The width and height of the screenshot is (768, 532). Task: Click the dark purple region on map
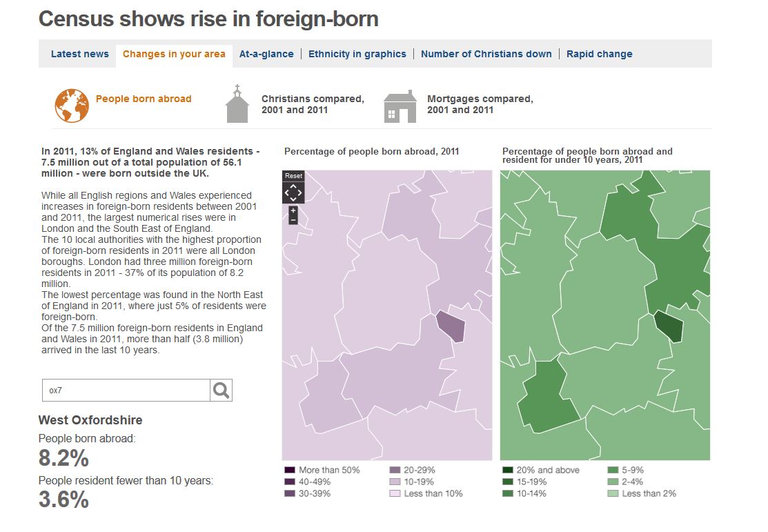coord(451,326)
